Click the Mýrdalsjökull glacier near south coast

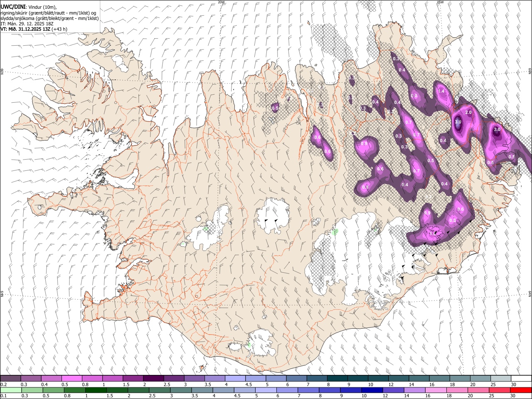pyautogui.click(x=261, y=343)
